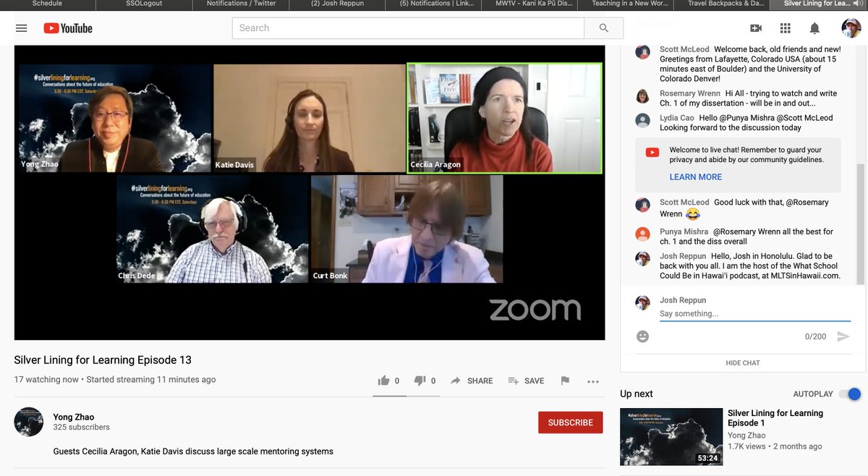
Task: Click the video title Silver Lining Episode 13
Action: (103, 360)
